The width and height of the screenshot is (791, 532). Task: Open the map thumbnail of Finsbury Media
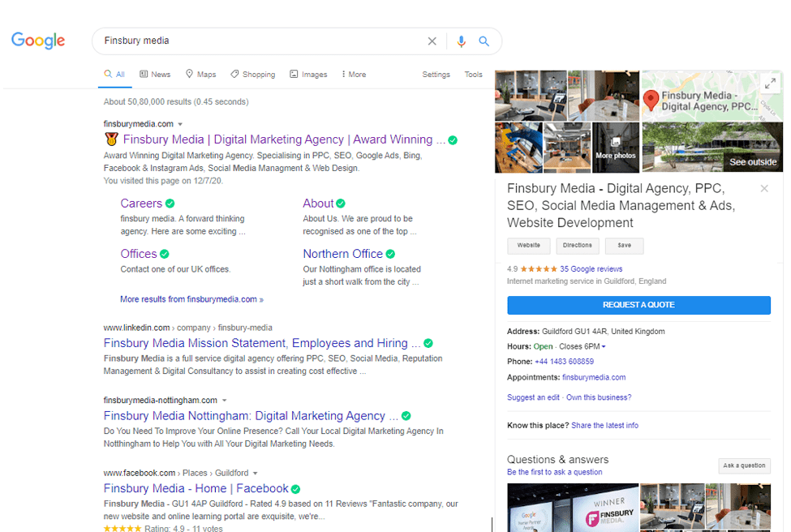712,96
